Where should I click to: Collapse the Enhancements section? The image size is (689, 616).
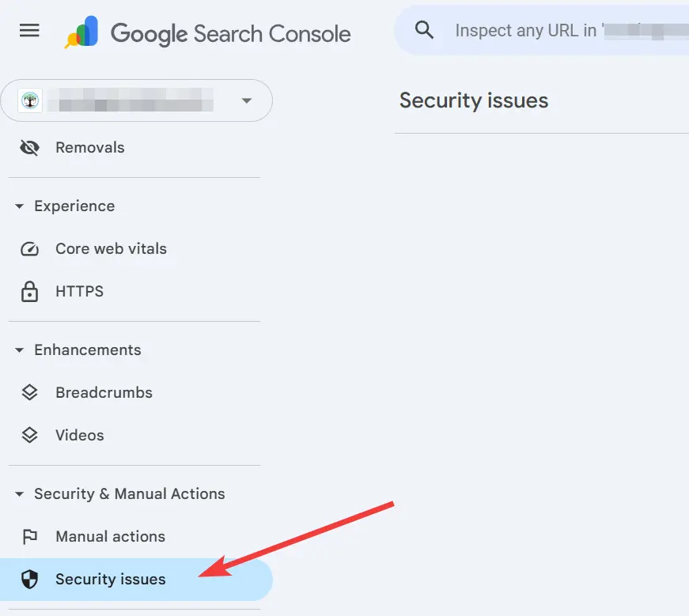(19, 350)
